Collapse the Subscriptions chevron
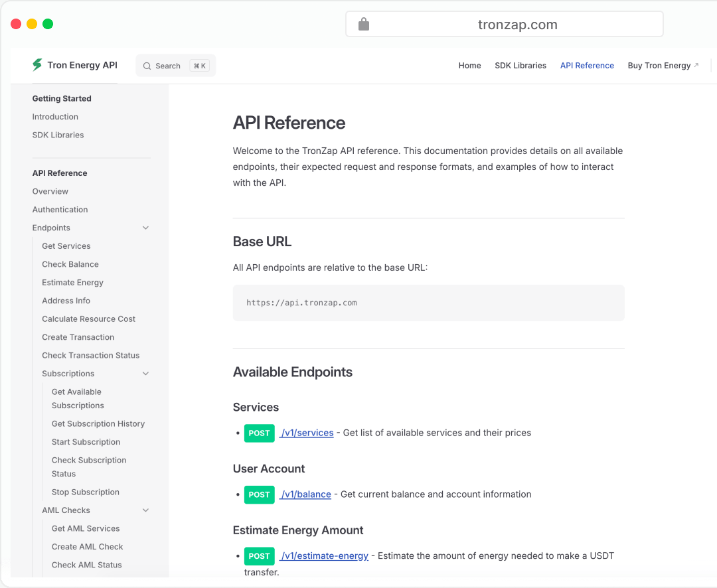 click(145, 374)
